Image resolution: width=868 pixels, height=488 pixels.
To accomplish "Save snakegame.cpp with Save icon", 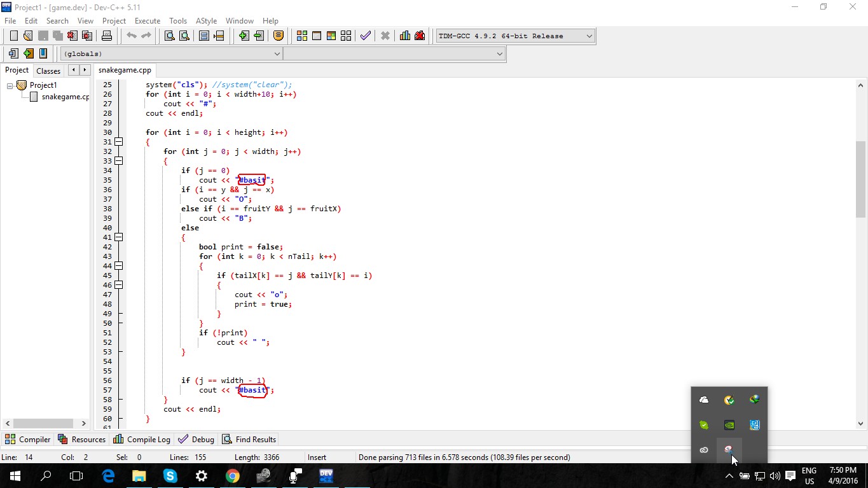I will point(43,36).
